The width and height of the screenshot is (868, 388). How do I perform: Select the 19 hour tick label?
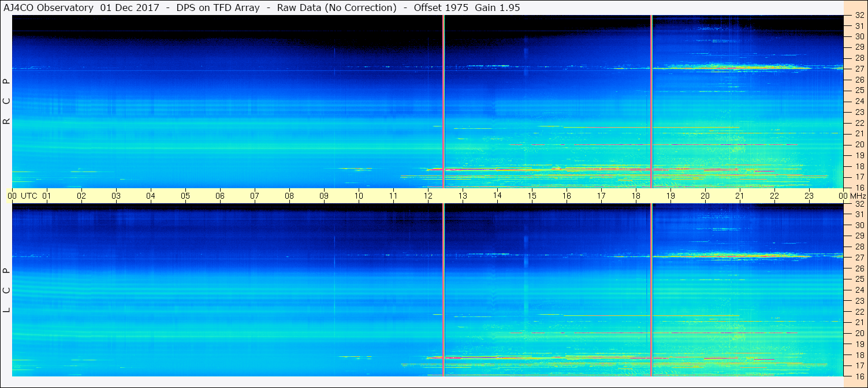[x=670, y=196]
